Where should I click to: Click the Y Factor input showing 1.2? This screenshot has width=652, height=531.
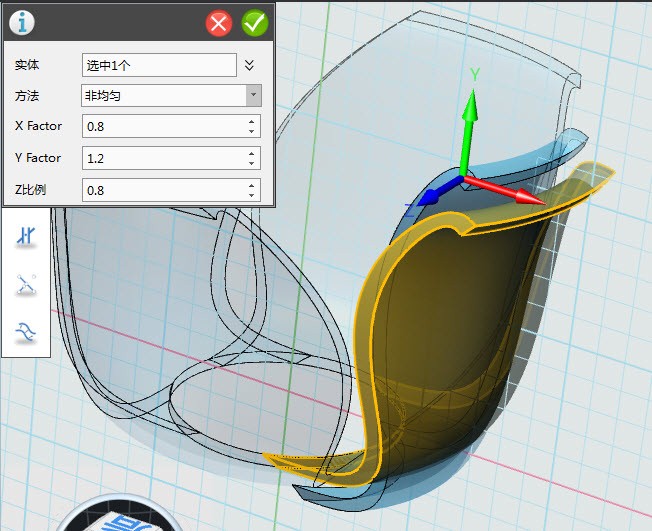tap(162, 158)
